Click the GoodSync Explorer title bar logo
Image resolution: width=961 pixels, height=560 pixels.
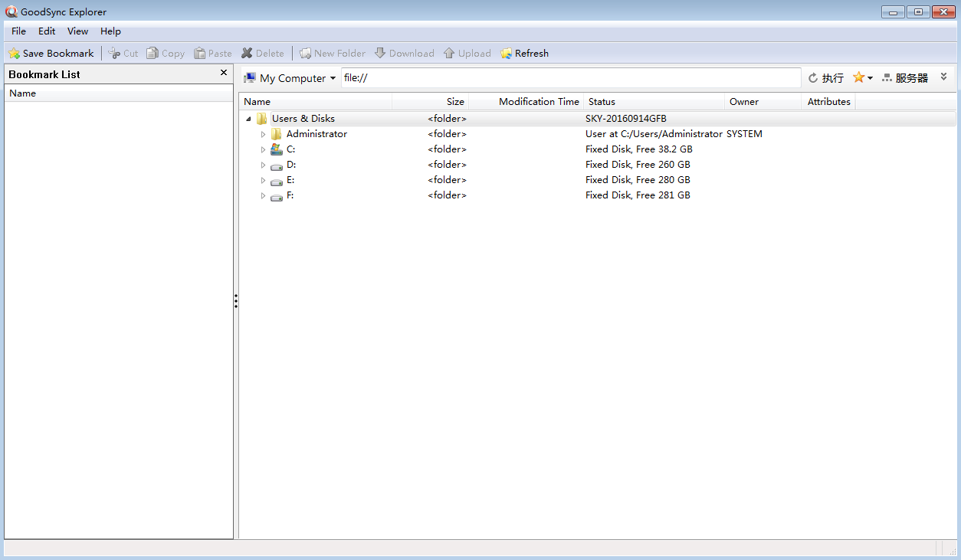(11, 11)
